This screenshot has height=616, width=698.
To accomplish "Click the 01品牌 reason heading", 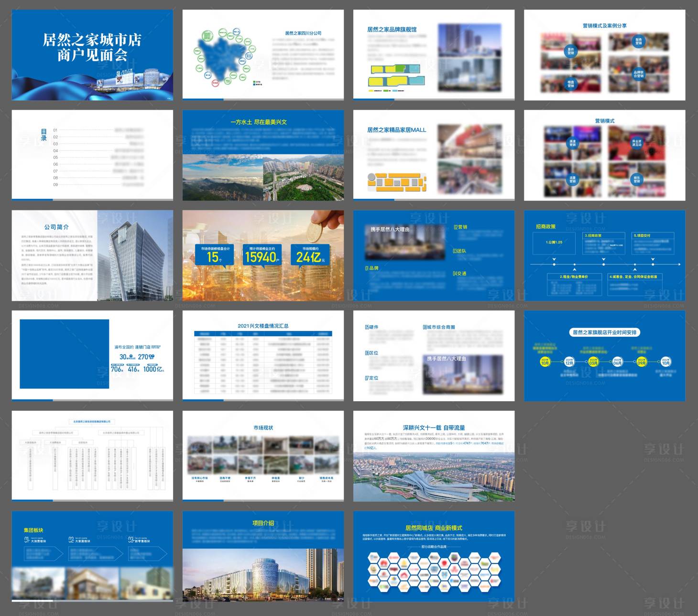I will coord(371,268).
